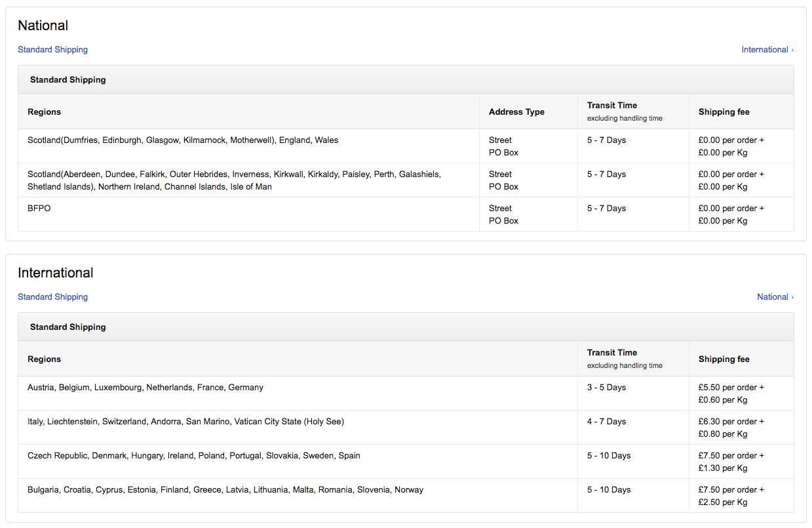
Task: Follow the National link in International section
Action: click(x=773, y=297)
